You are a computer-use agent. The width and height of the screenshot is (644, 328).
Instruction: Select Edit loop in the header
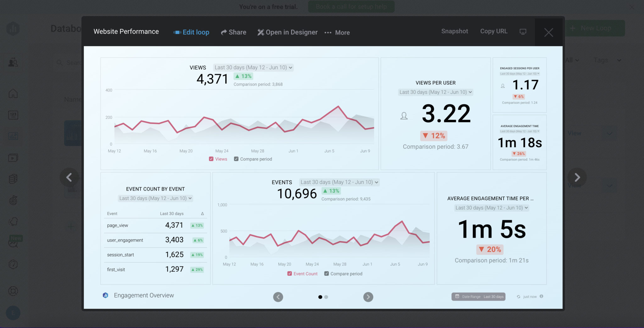[x=191, y=32]
